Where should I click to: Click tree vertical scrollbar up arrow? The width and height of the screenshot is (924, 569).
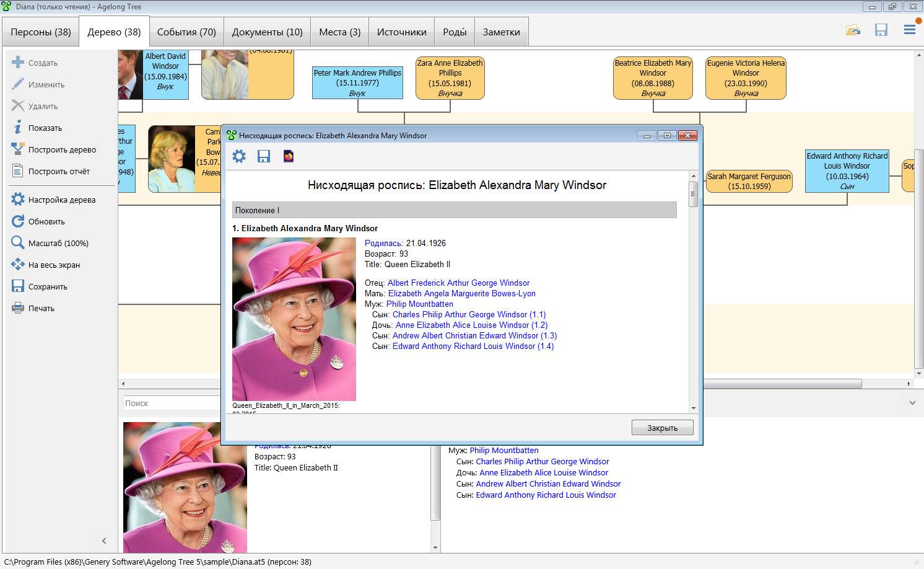click(x=919, y=55)
